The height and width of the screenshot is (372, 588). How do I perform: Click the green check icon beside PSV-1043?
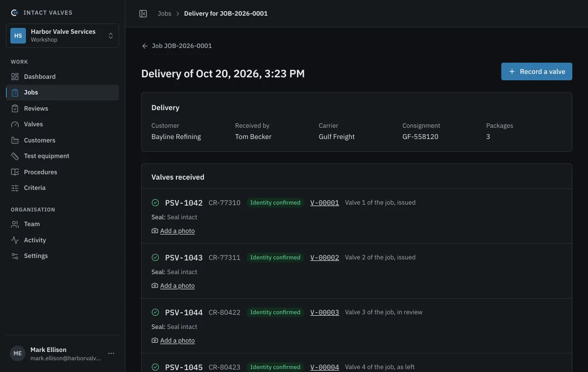pyautogui.click(x=155, y=257)
